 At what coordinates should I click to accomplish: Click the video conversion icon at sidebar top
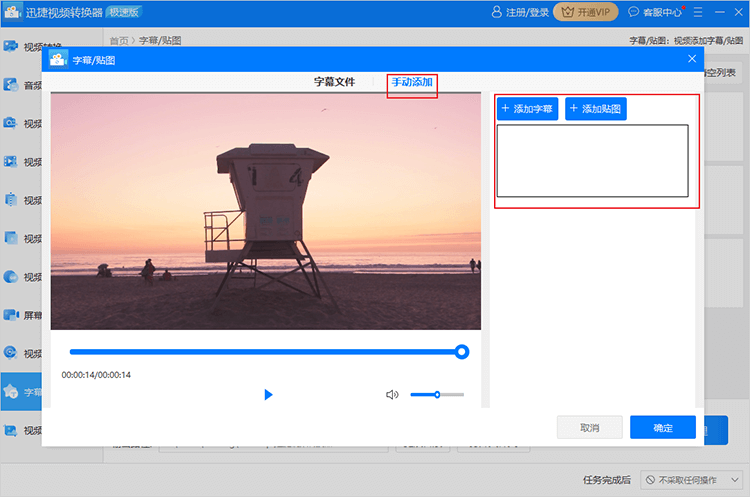[11, 47]
